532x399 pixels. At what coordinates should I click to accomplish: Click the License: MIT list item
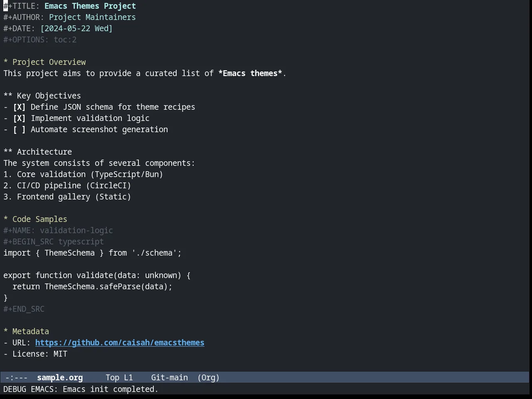[x=35, y=354]
